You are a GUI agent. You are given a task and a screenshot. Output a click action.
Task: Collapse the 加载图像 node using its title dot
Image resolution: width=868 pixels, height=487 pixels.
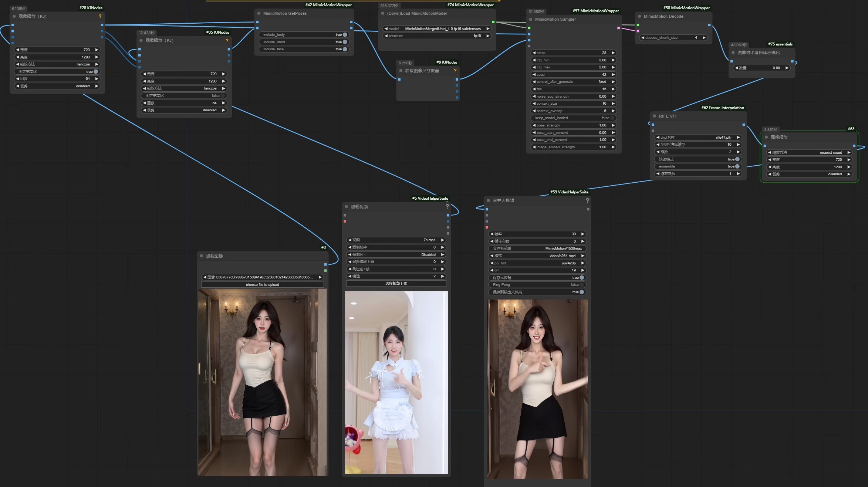click(202, 255)
